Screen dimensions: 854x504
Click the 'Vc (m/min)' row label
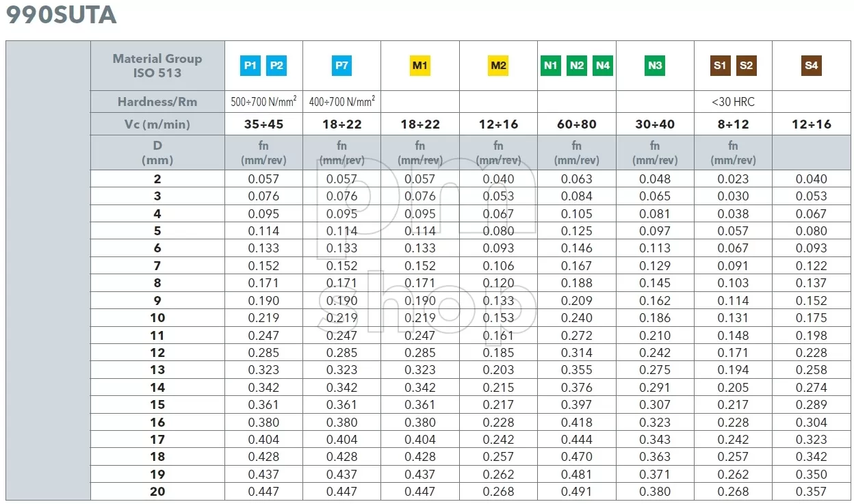click(x=157, y=124)
